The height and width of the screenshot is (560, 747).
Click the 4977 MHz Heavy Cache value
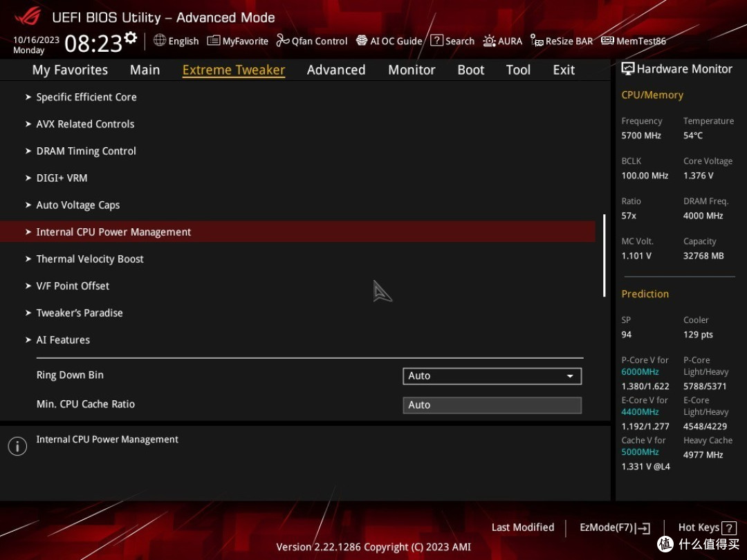(703, 455)
